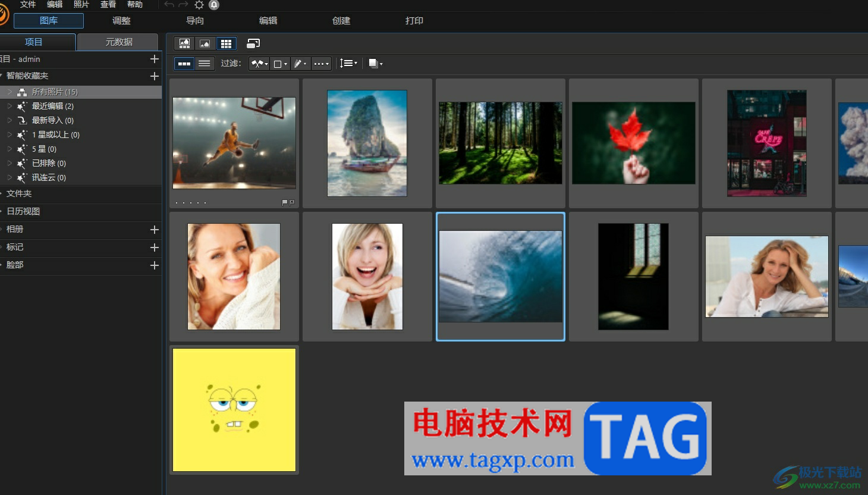Select the neon Crepe sign thumbnail
Screen dimensions: 868x495
coord(767,143)
